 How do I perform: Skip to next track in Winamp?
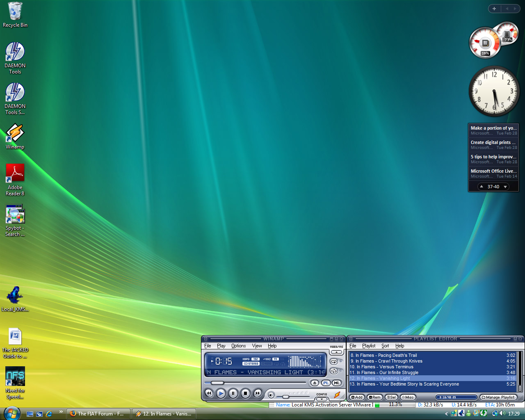tap(257, 393)
